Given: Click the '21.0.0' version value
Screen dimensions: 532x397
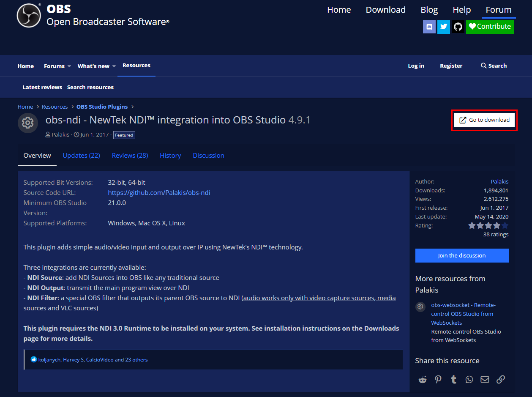Looking at the screenshot, I should [x=117, y=203].
